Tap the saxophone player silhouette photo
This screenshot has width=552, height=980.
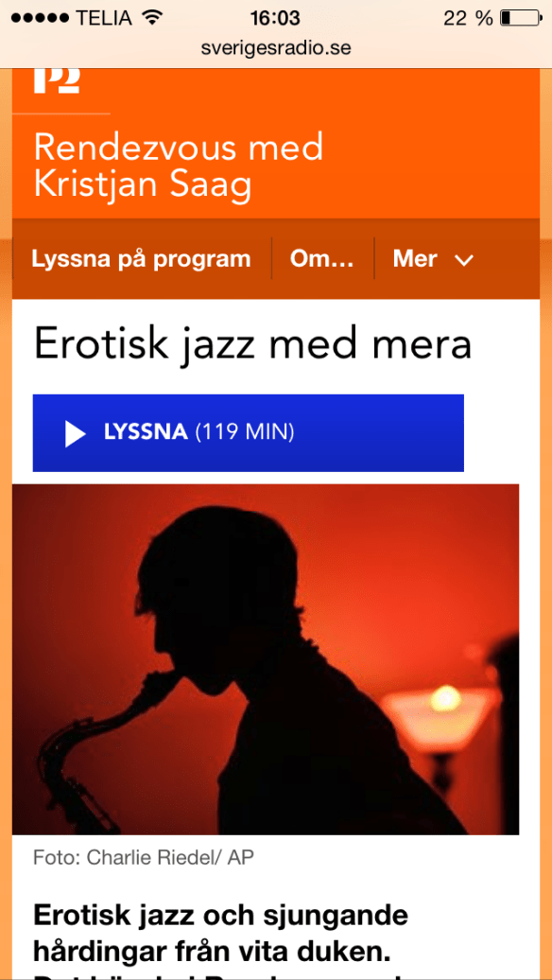pos(266,659)
